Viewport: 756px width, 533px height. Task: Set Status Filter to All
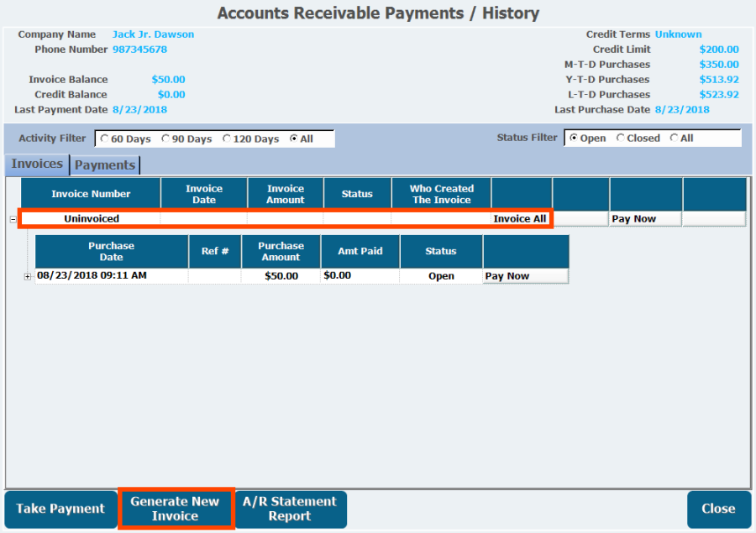[x=674, y=138]
